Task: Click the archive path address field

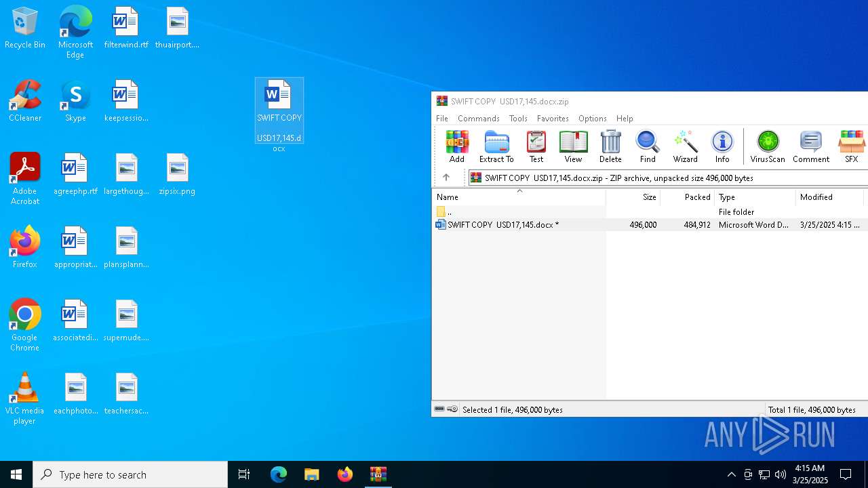Action: point(668,178)
